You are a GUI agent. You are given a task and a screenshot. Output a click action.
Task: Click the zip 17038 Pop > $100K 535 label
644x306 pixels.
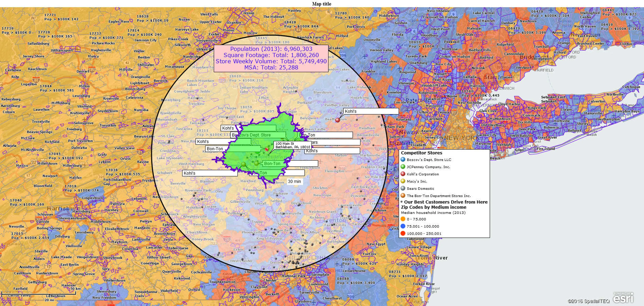point(123,172)
